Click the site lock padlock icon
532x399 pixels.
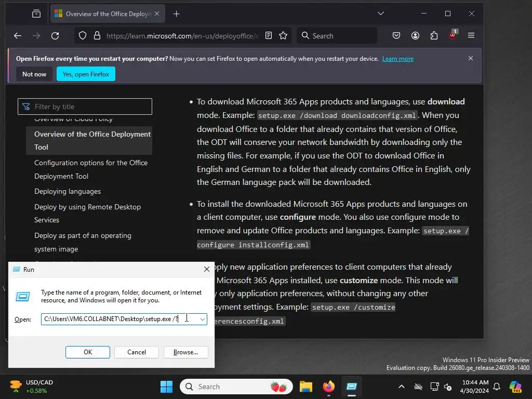pyautogui.click(x=97, y=36)
